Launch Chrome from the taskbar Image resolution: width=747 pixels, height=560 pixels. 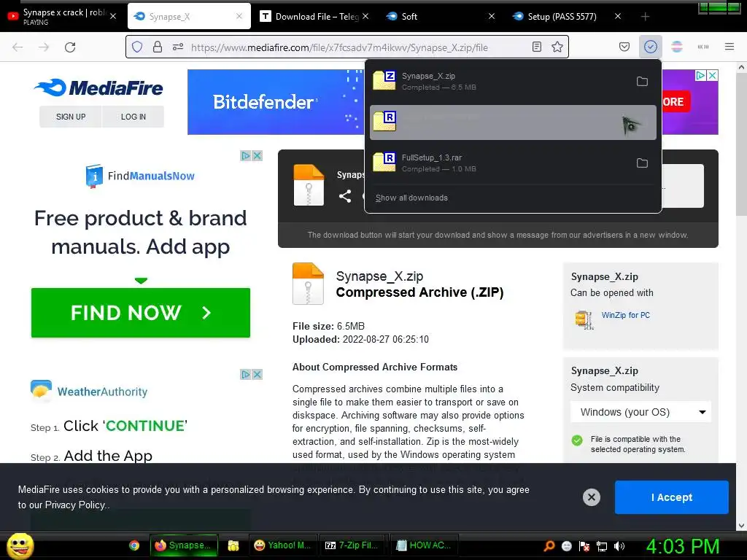tap(134, 545)
